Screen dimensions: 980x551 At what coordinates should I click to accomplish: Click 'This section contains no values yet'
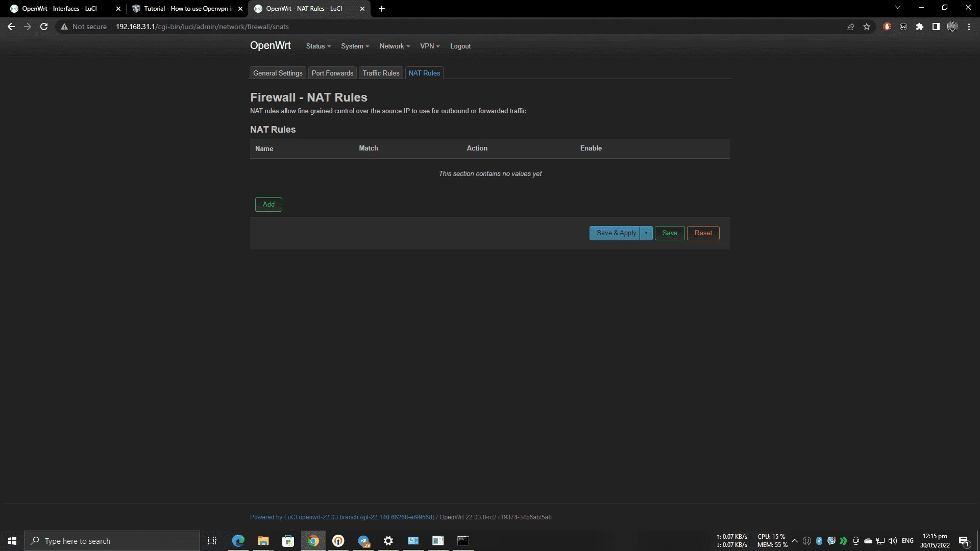click(x=490, y=174)
